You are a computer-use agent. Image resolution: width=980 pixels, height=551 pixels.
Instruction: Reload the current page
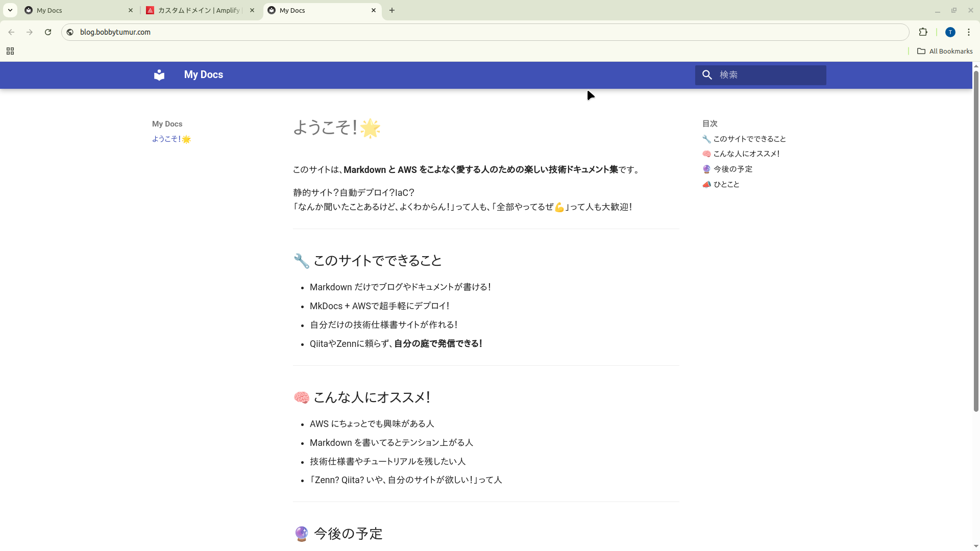(x=48, y=32)
